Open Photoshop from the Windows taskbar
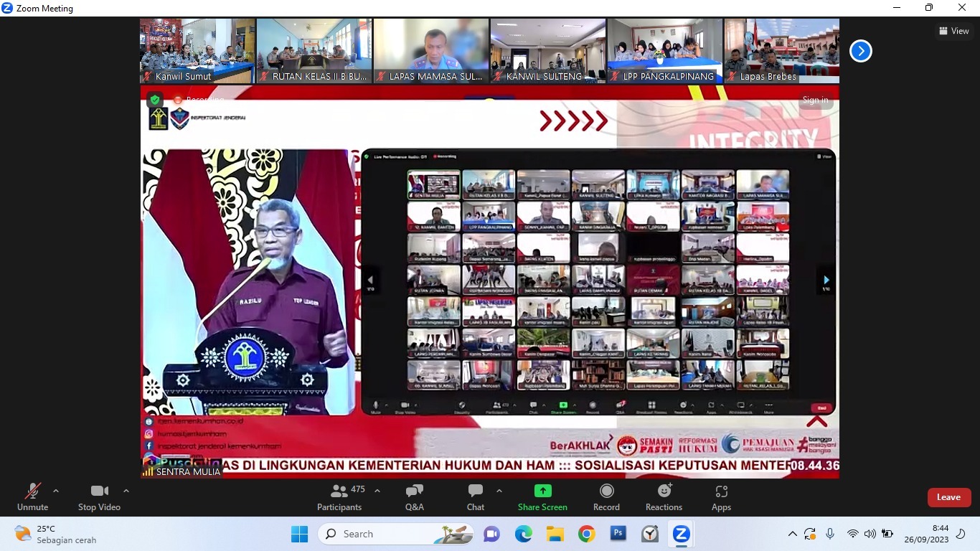The height and width of the screenshot is (551, 980). pyautogui.click(x=618, y=534)
